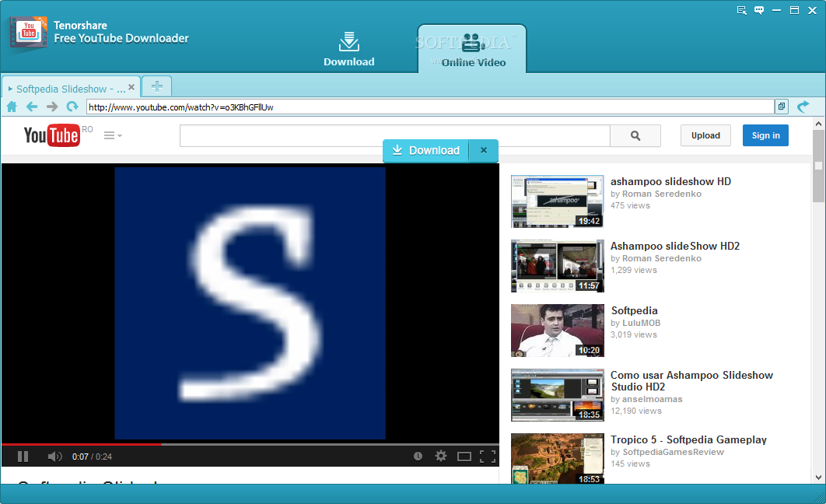Screen dimensions: 826x504
Task: Click the YouTube search magnifier button
Action: coord(635,135)
